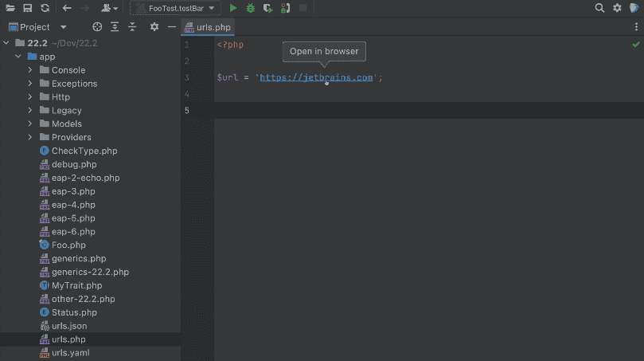Image resolution: width=644 pixels, height=361 pixels.
Task: Follow the https://jetbrains.com link
Action: (316, 77)
